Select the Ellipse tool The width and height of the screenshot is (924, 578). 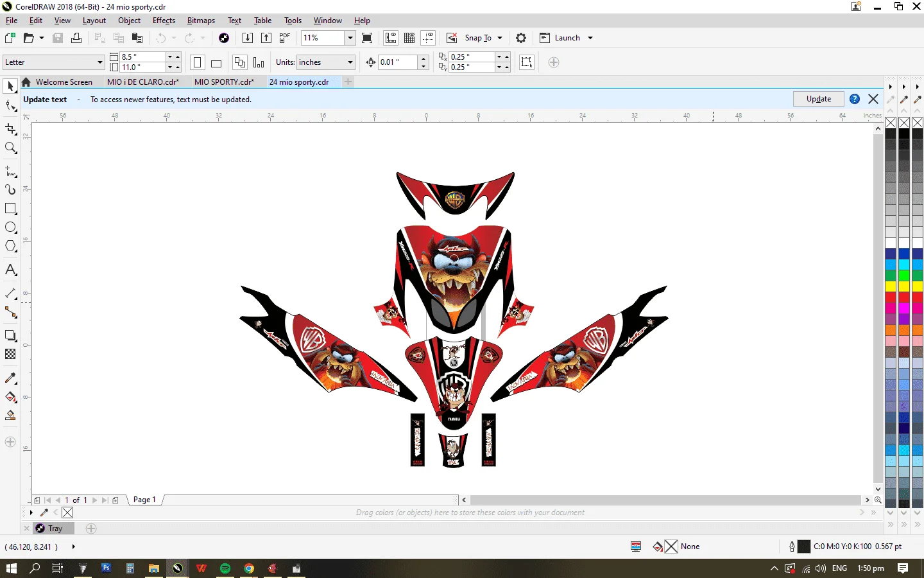10,227
